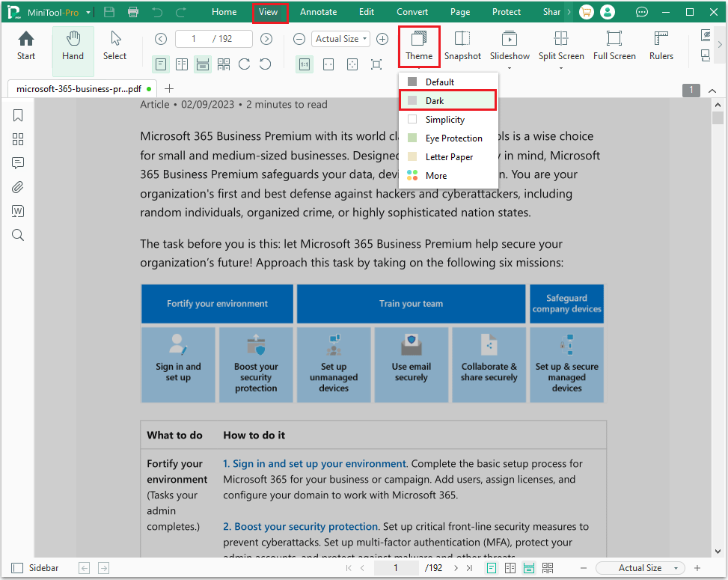Image resolution: width=728 pixels, height=580 pixels.
Task: Open the Theme tool
Action: point(419,46)
